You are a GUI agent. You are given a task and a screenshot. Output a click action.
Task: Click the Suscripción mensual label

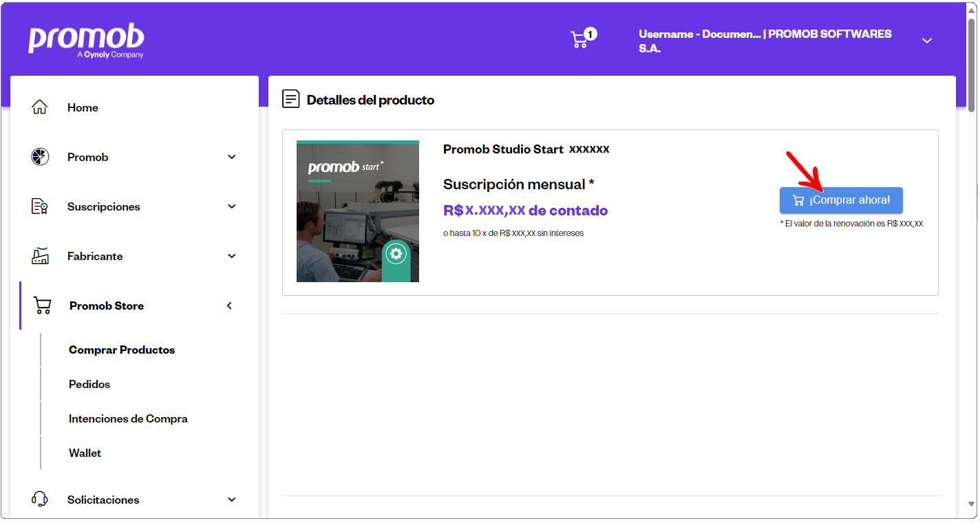519,184
